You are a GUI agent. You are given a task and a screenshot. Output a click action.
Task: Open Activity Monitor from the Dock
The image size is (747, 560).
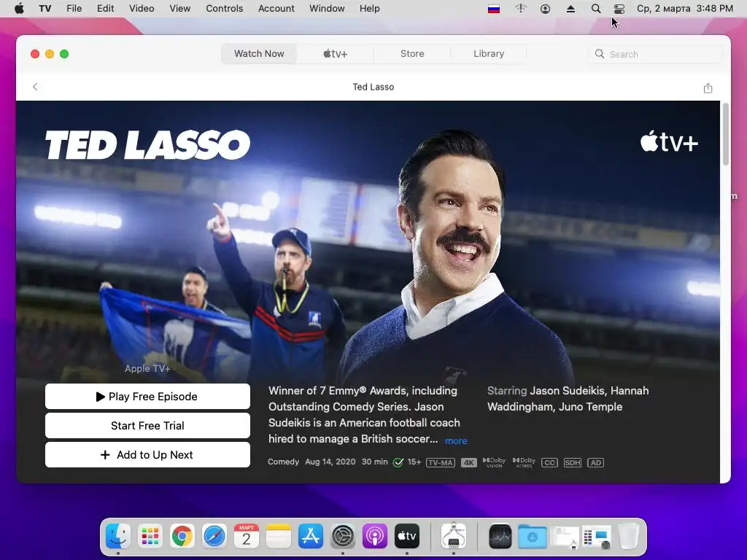(x=500, y=537)
